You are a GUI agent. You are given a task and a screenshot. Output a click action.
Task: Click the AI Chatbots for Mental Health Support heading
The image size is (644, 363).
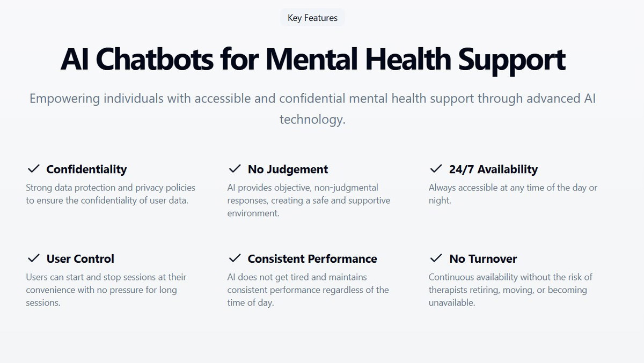[313, 59]
